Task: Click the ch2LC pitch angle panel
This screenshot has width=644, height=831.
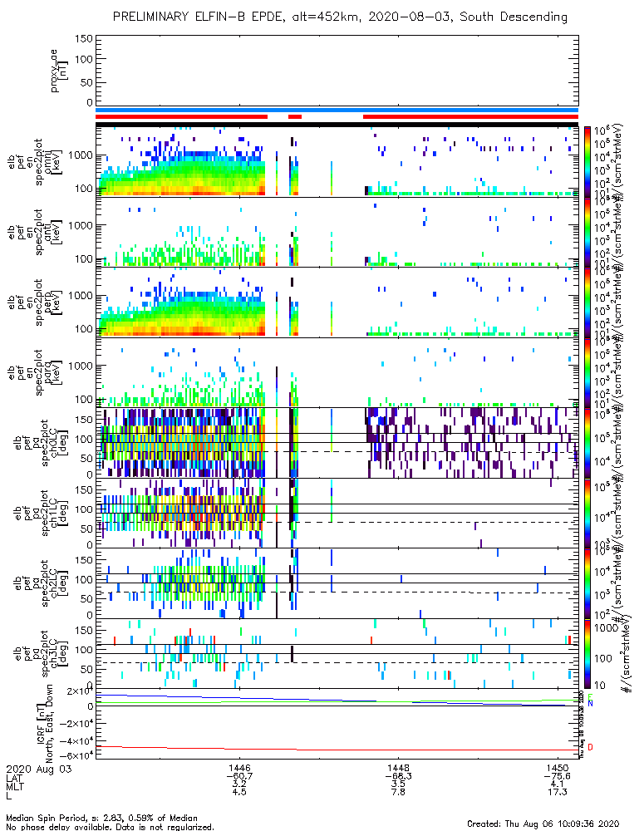Action: [337, 583]
